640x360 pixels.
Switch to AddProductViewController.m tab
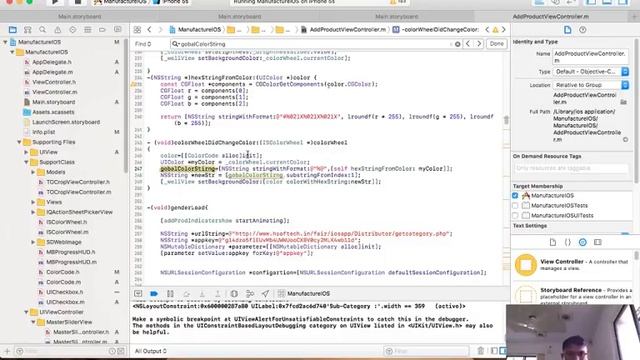point(551,17)
